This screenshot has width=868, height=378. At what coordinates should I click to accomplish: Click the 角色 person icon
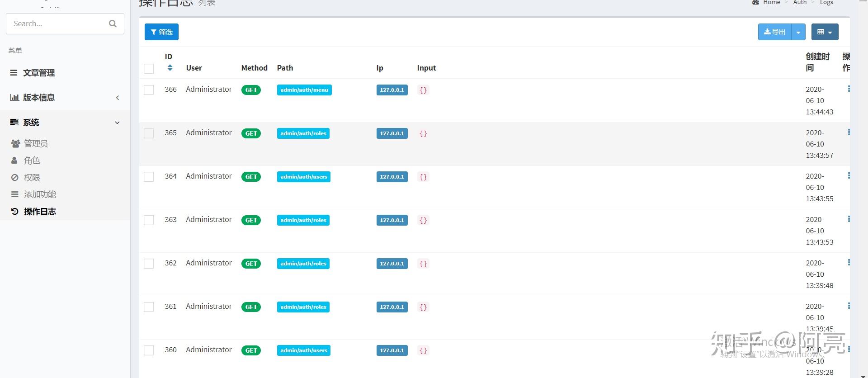[x=14, y=161]
